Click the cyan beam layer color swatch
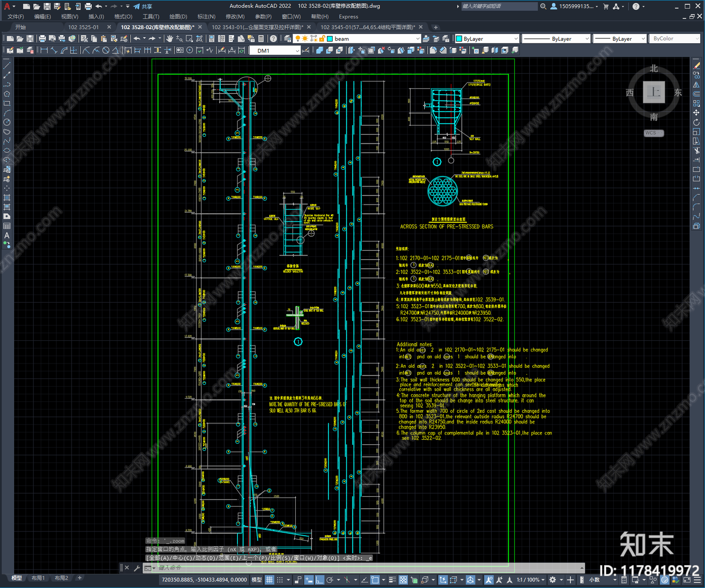 (330, 39)
